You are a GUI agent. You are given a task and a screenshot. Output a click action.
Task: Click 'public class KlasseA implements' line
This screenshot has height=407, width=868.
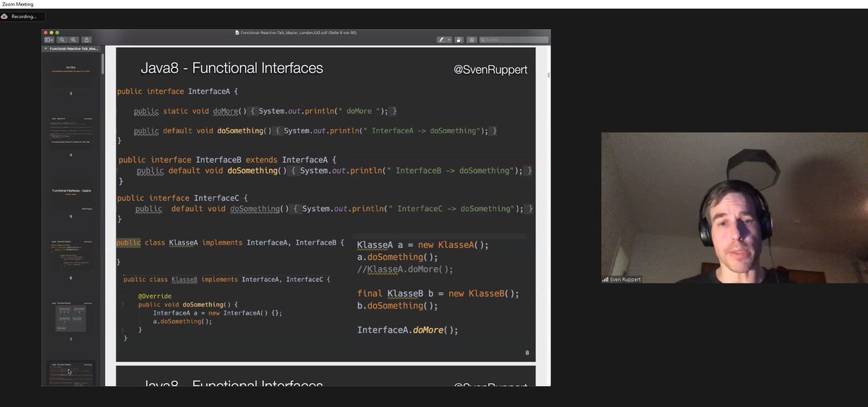231,243
